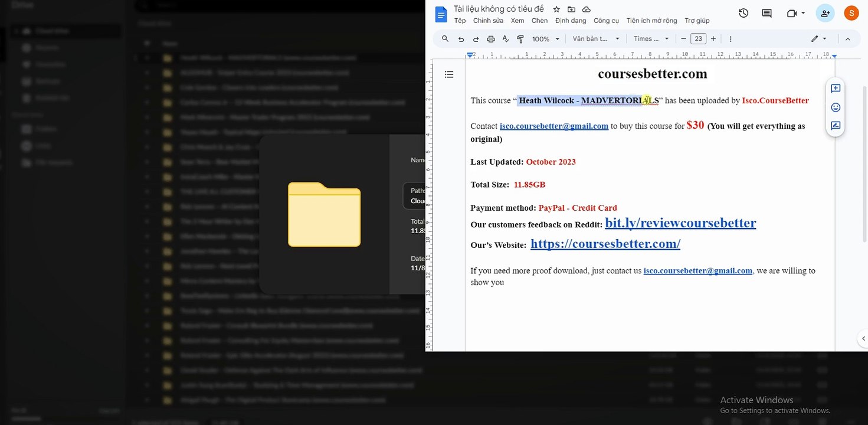868x425 pixels.
Task: Star the document with the star icon
Action: click(556, 9)
